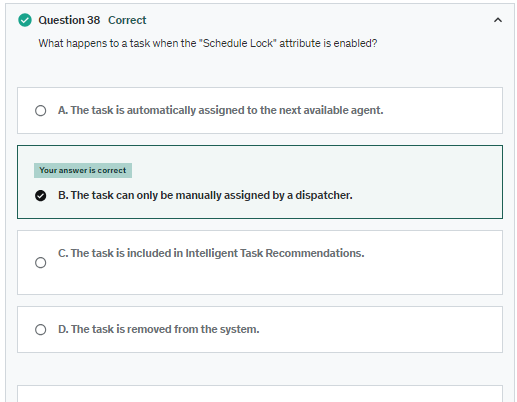Click option C answer text about Recommendations

(x=211, y=253)
